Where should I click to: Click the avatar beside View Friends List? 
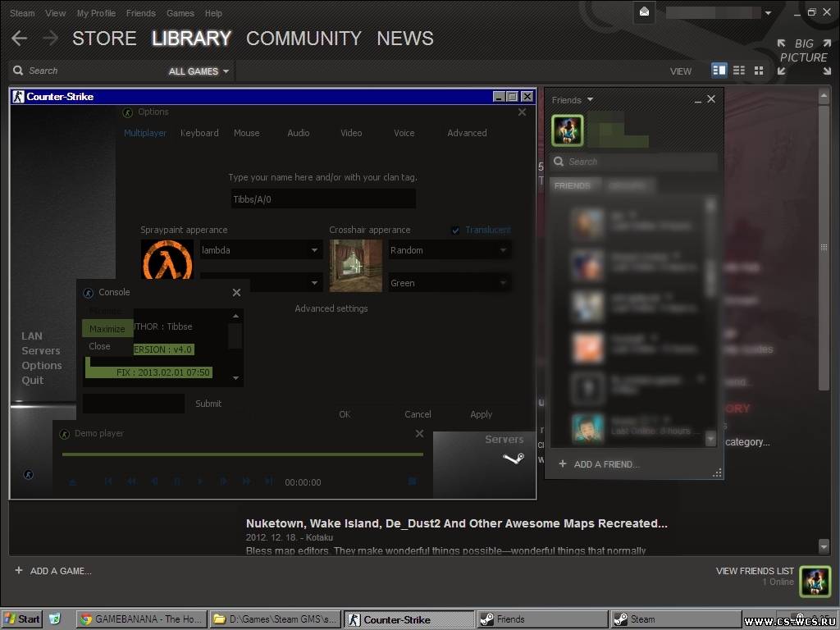click(x=815, y=582)
